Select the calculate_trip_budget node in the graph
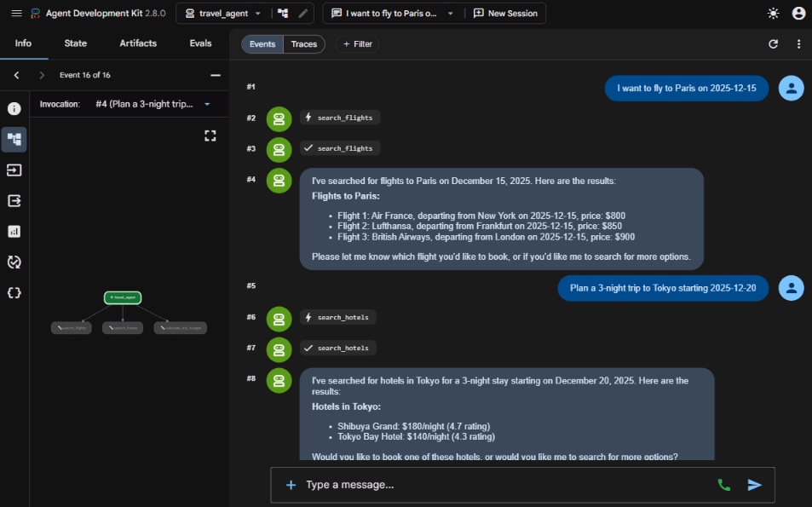Image resolution: width=812 pixels, height=507 pixels. (x=181, y=328)
